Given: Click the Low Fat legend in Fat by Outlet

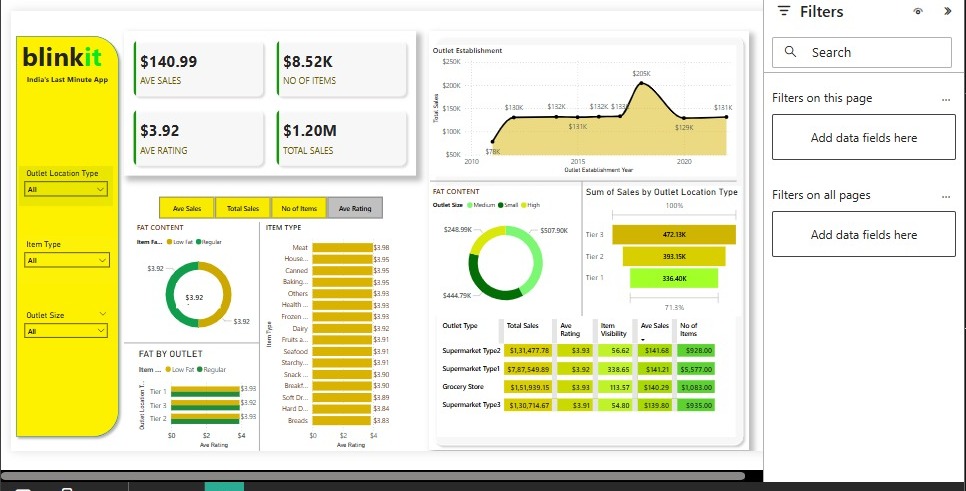Looking at the screenshot, I should [179, 370].
